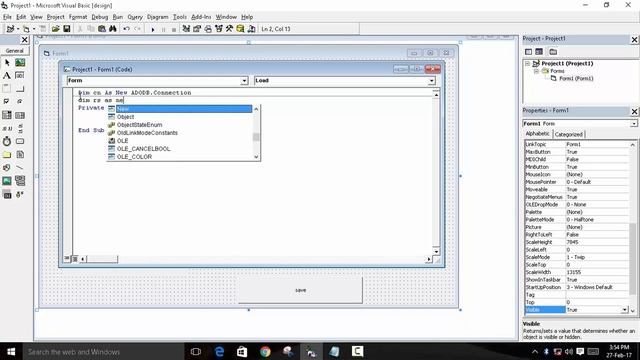Pick the Data control tool

20,181
